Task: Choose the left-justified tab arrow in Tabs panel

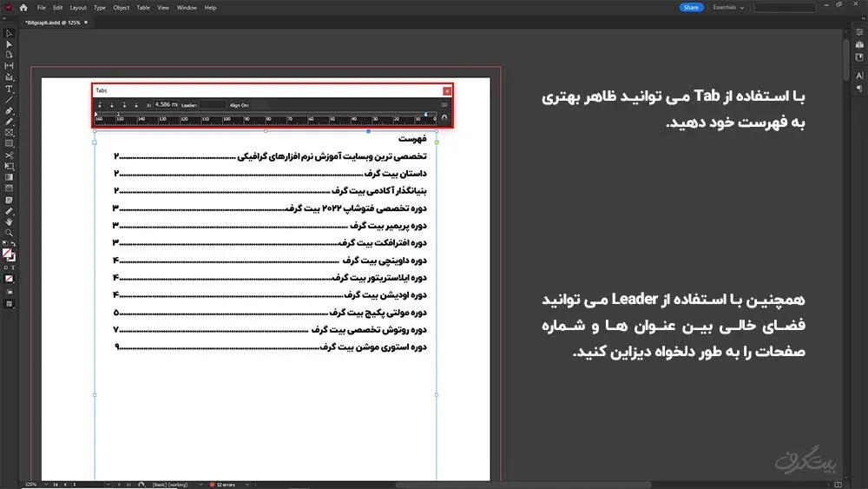Action: click(100, 105)
